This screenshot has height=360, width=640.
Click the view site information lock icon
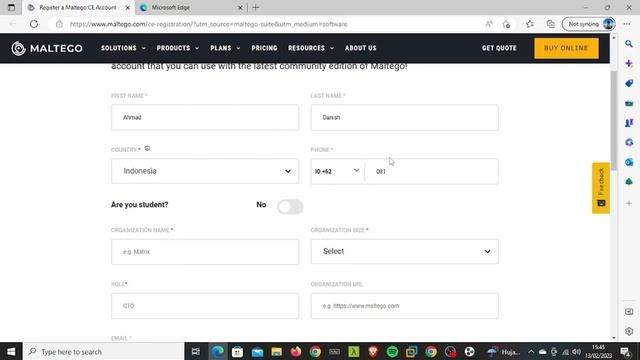[x=59, y=24]
